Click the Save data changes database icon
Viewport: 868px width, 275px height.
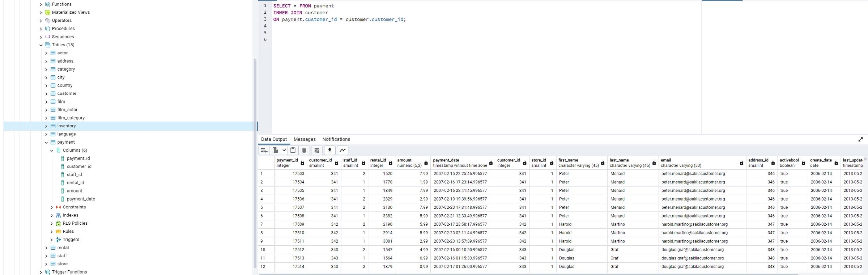pyautogui.click(x=316, y=150)
